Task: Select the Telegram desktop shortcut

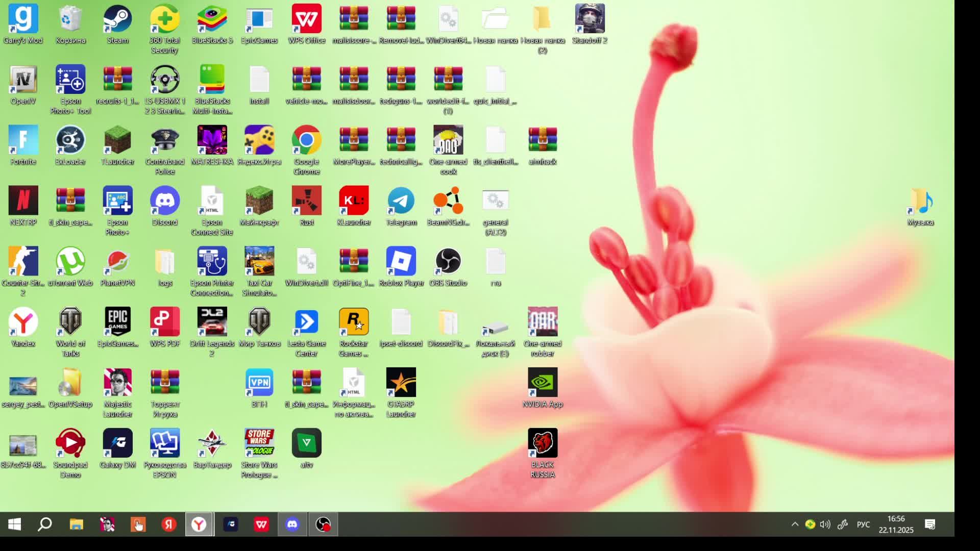Action: (401, 201)
